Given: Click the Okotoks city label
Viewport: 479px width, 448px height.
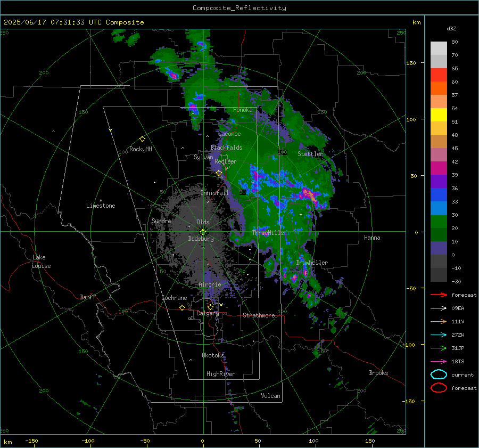Looking at the screenshot, I should click(x=213, y=355).
